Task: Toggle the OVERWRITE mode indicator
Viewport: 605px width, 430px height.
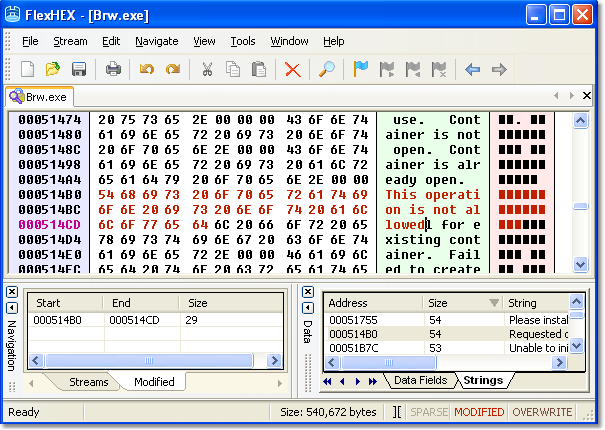Action: tap(542, 412)
